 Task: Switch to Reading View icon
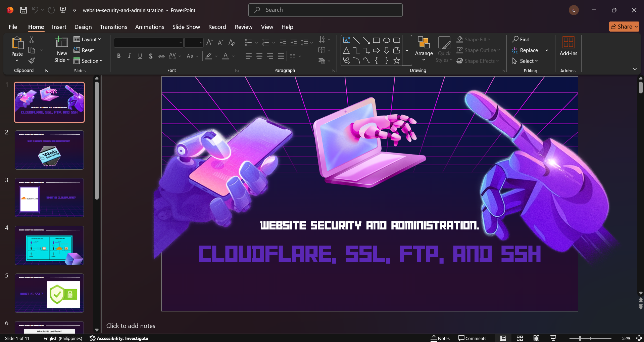click(x=537, y=338)
